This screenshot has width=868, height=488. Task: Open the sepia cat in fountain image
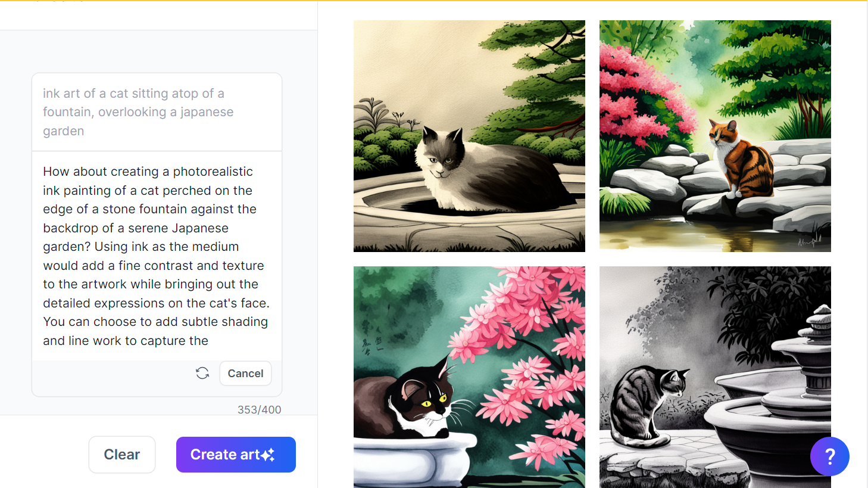(x=469, y=136)
